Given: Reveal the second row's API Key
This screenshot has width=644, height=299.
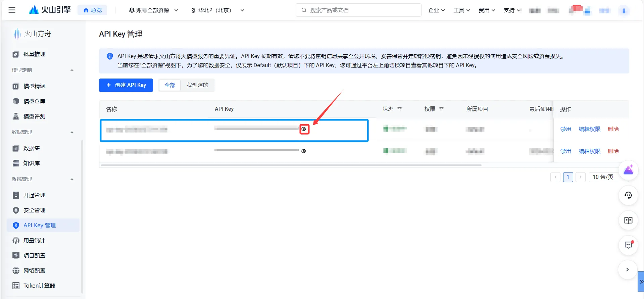Looking at the screenshot, I should coord(304,151).
